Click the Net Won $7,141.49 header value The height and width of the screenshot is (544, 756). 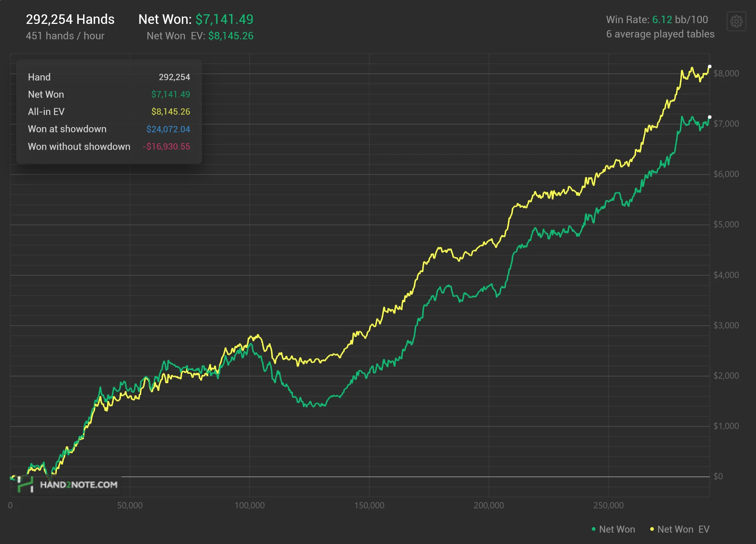[x=224, y=19]
